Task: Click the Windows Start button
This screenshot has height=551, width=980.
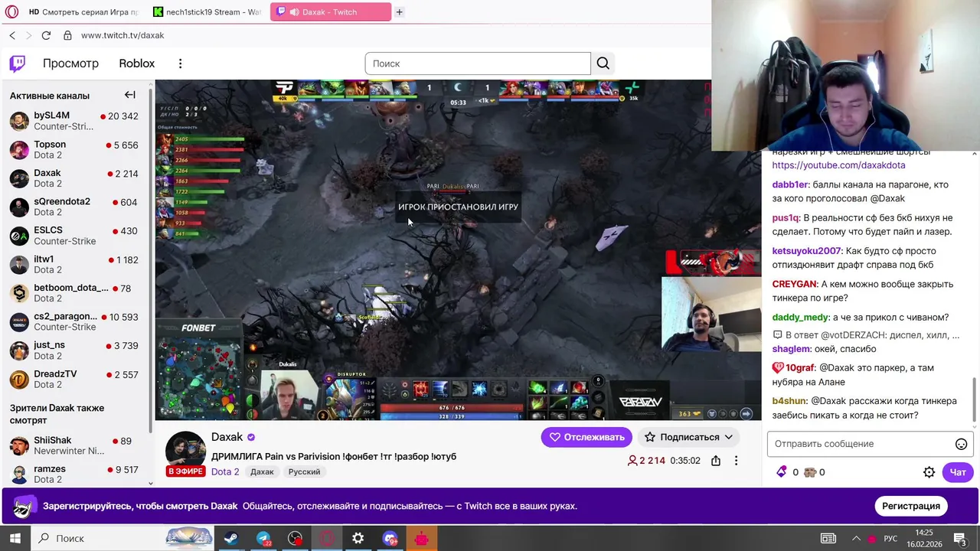Action: click(x=15, y=538)
